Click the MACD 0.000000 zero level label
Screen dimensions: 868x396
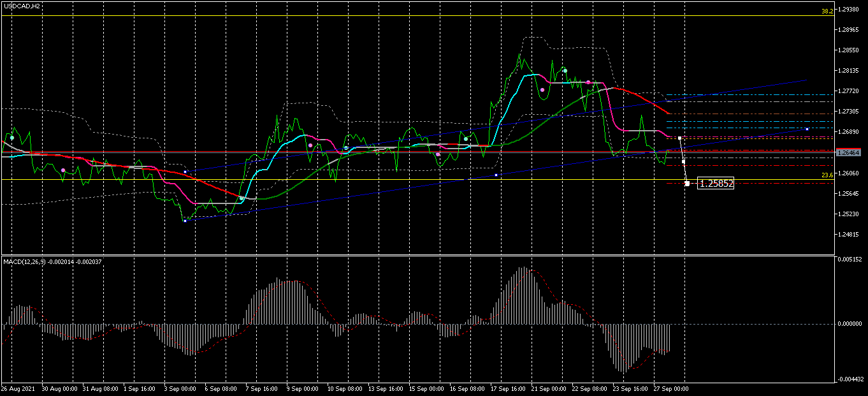click(850, 324)
